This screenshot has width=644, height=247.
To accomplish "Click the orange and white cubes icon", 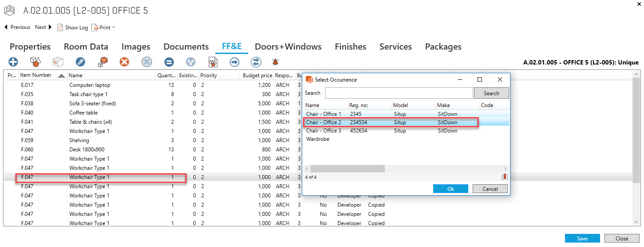I will (103, 62).
